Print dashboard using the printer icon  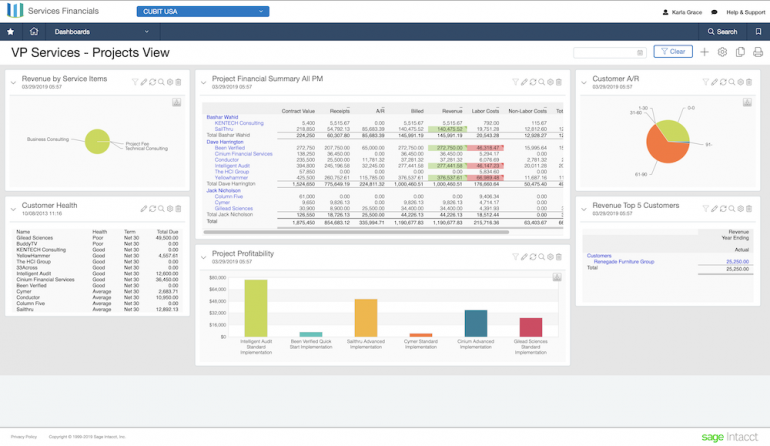point(757,52)
